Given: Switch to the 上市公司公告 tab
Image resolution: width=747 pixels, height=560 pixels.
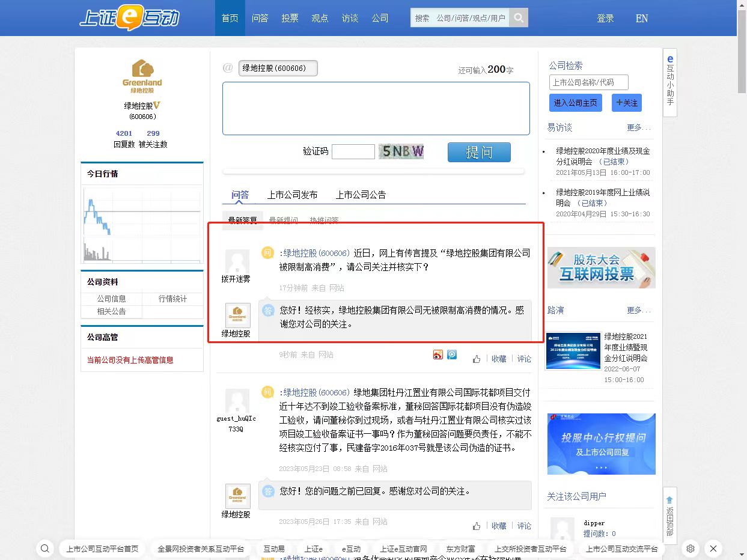Looking at the screenshot, I should tap(361, 195).
